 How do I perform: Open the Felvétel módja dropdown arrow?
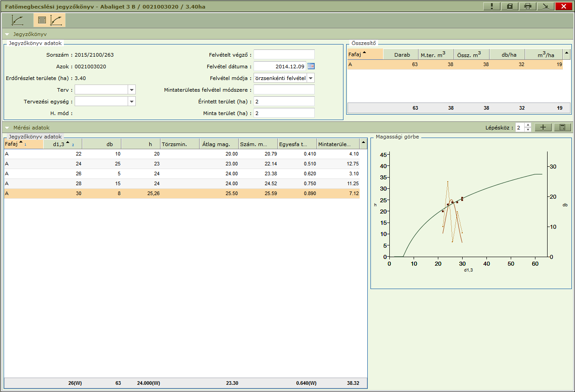click(311, 78)
